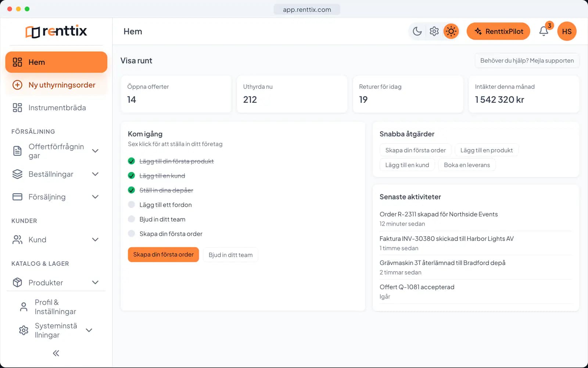This screenshot has width=588, height=368.
Task: Open notifications bell
Action: 544,31
